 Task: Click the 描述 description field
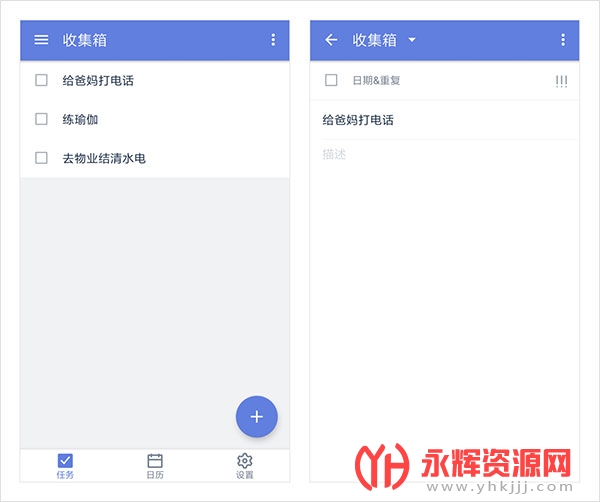point(444,154)
